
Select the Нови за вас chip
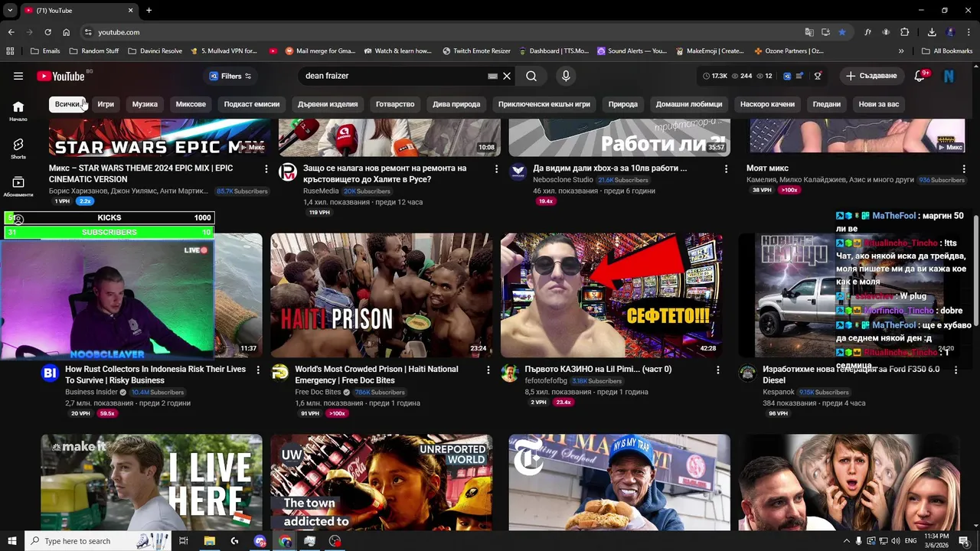tap(879, 104)
